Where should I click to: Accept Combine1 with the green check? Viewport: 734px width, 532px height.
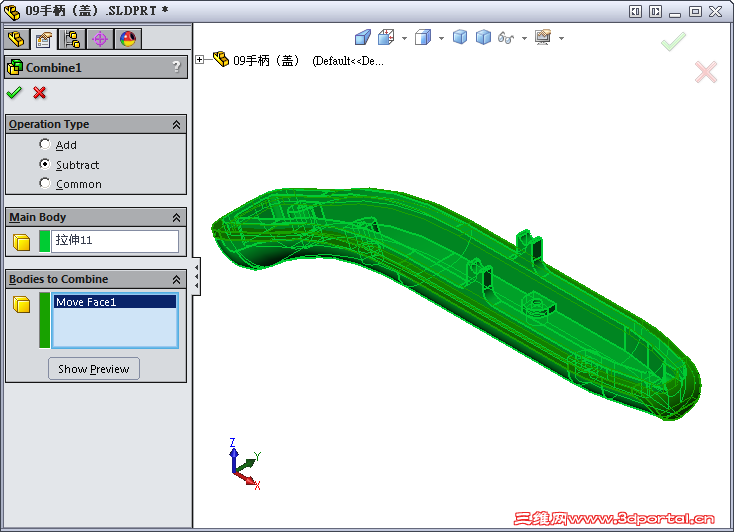click(15, 93)
